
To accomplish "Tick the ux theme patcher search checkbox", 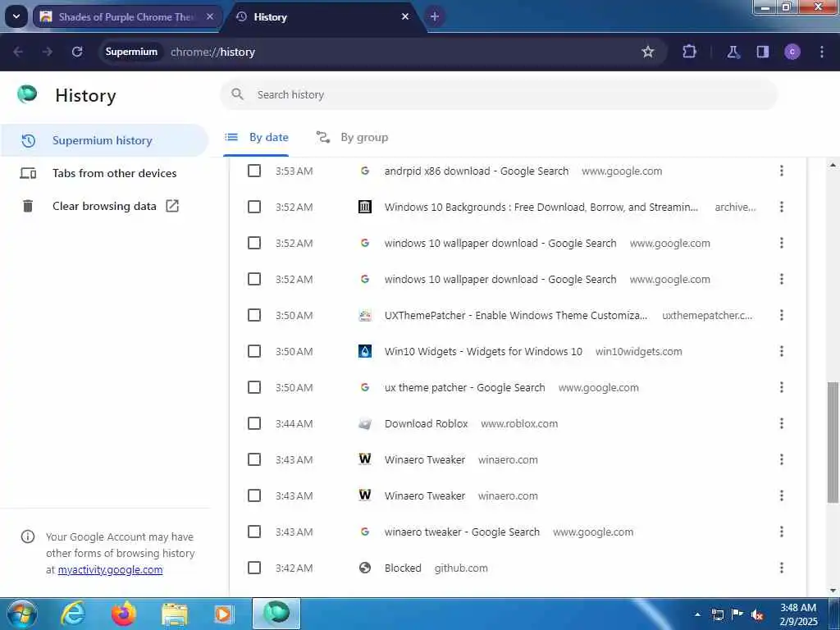I will [x=254, y=387].
